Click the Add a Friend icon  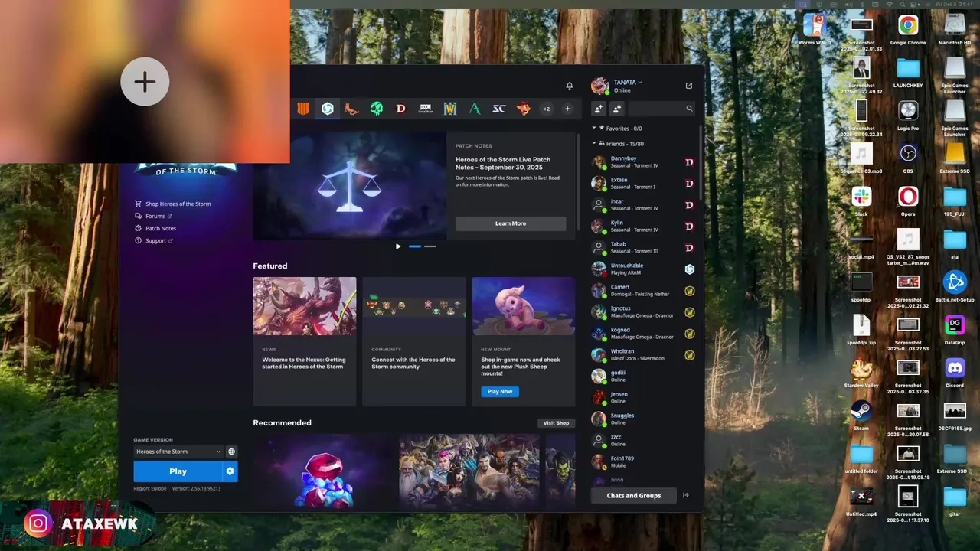pyautogui.click(x=599, y=109)
